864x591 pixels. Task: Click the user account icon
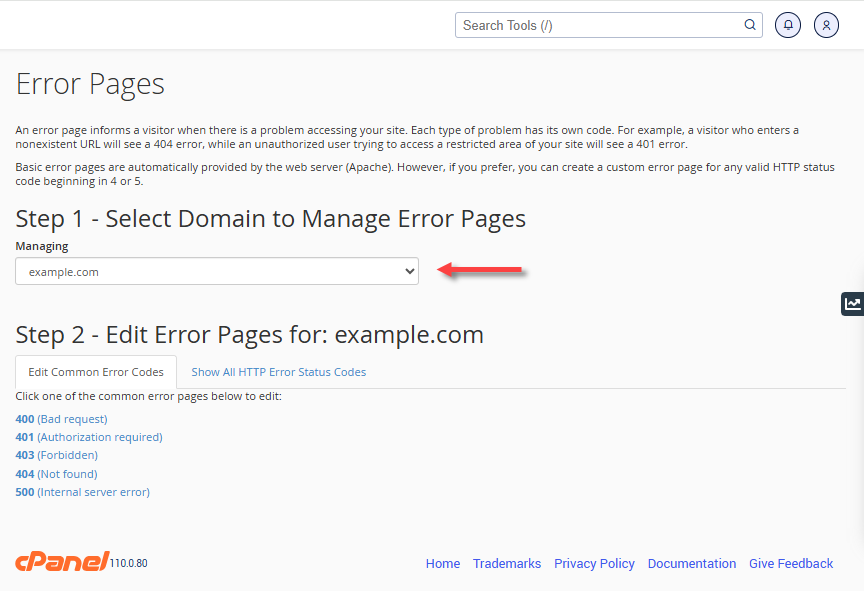click(x=826, y=24)
